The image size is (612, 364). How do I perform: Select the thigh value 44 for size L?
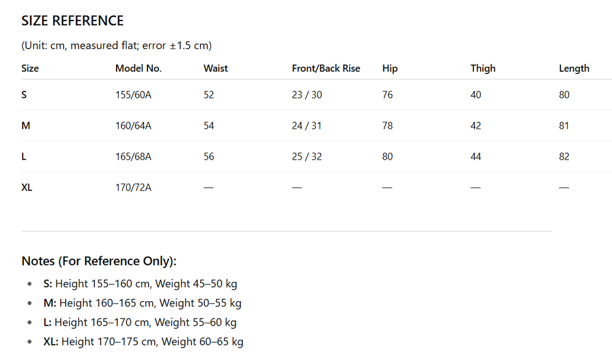(x=476, y=157)
